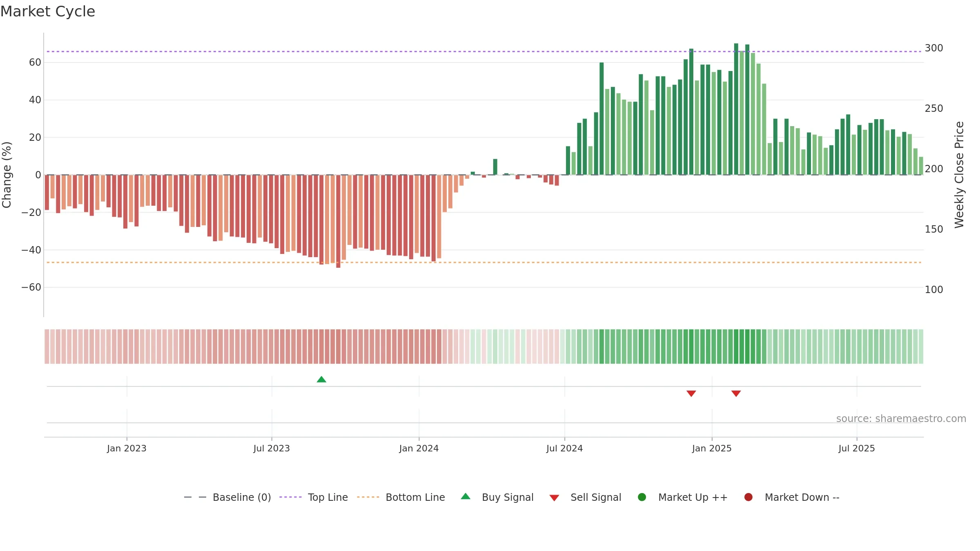Click the isolated green bar near April 2024

(x=495, y=167)
